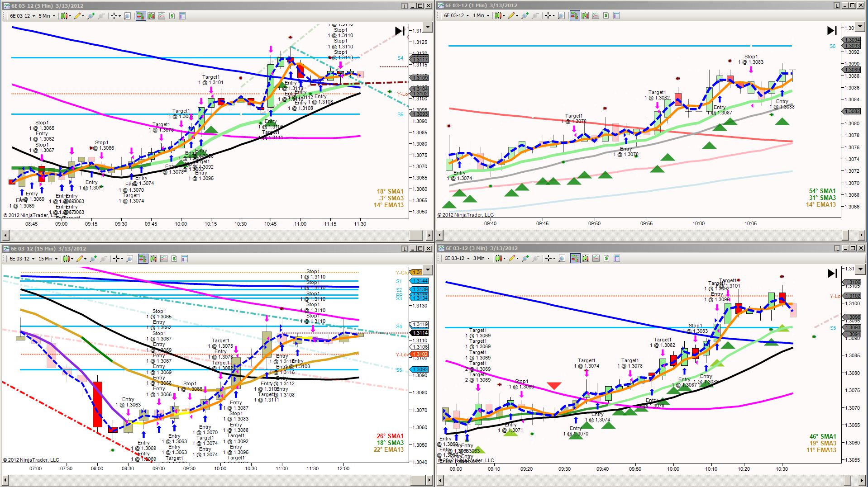Toggle the L button in 15 Min title bar

[x=405, y=249]
